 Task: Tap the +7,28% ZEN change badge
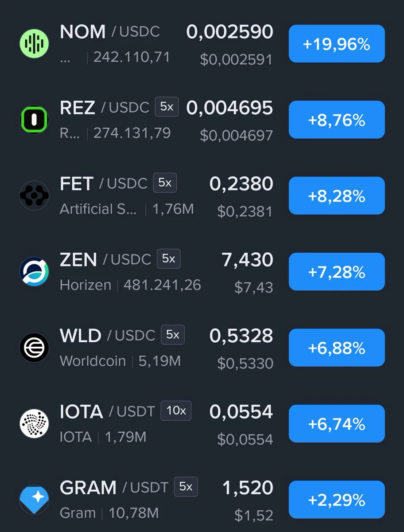337,272
